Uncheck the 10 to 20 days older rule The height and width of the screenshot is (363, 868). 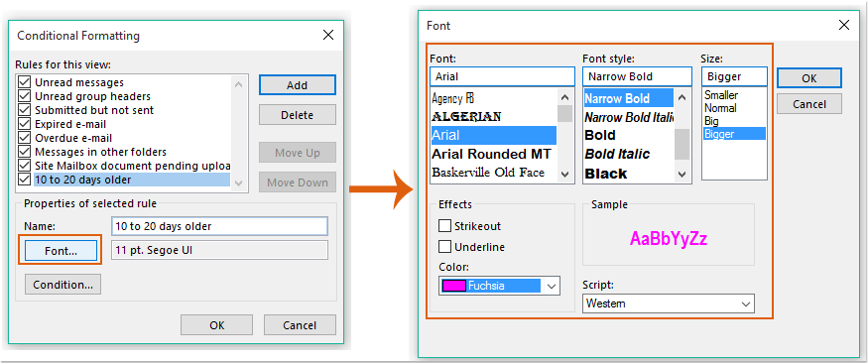pyautogui.click(x=25, y=180)
